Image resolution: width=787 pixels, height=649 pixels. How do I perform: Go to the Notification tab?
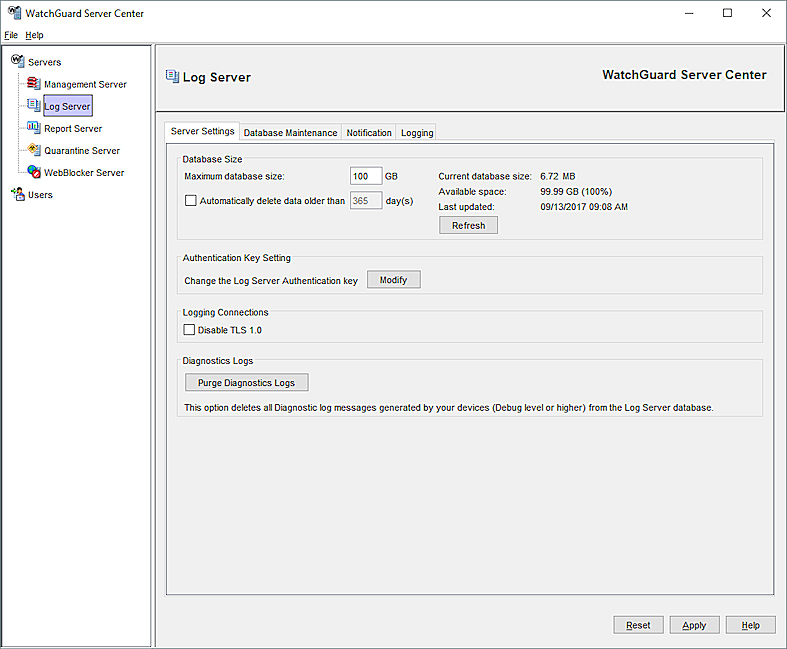[369, 132]
